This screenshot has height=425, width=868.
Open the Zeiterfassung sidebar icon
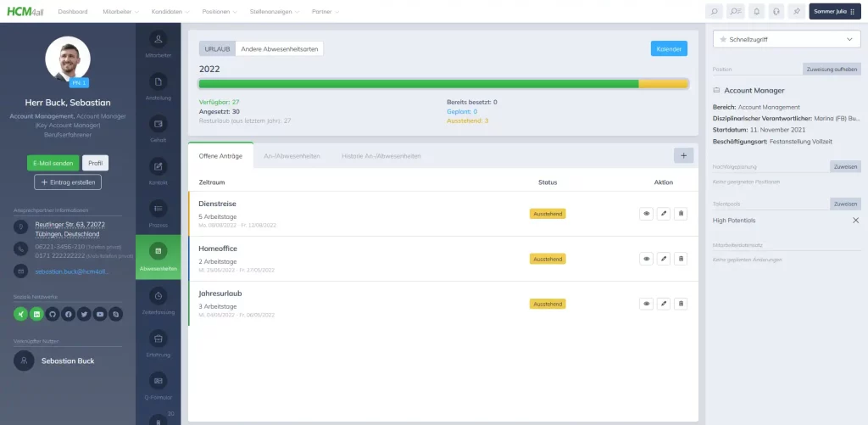(158, 299)
